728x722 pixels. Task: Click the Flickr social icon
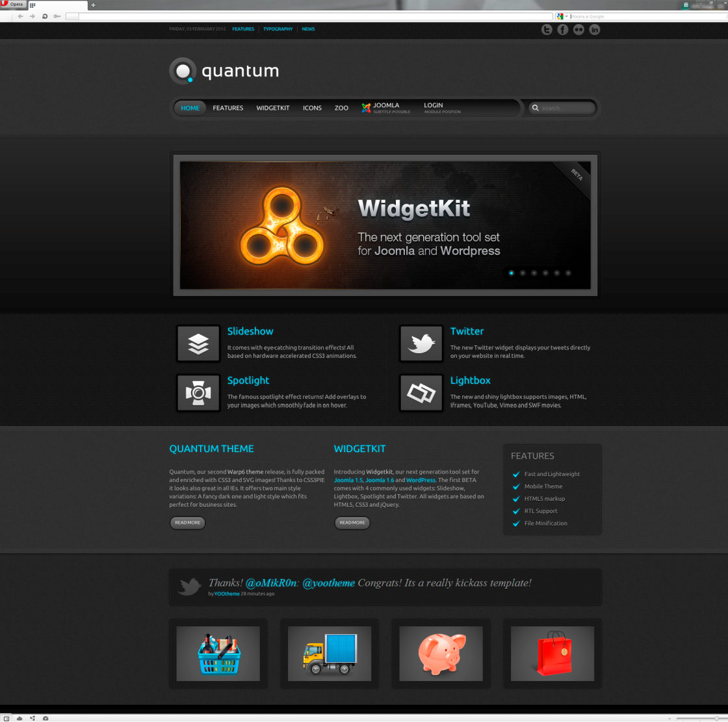(578, 29)
